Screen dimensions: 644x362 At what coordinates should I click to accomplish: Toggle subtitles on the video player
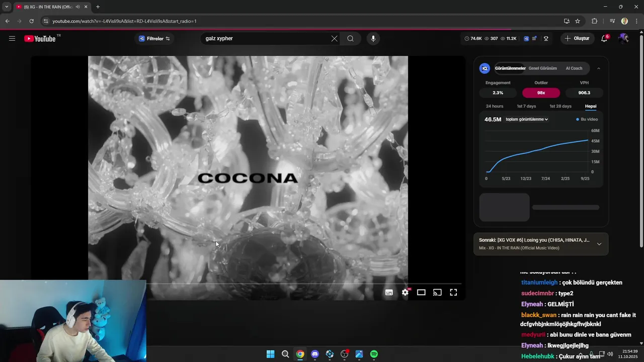point(389,292)
